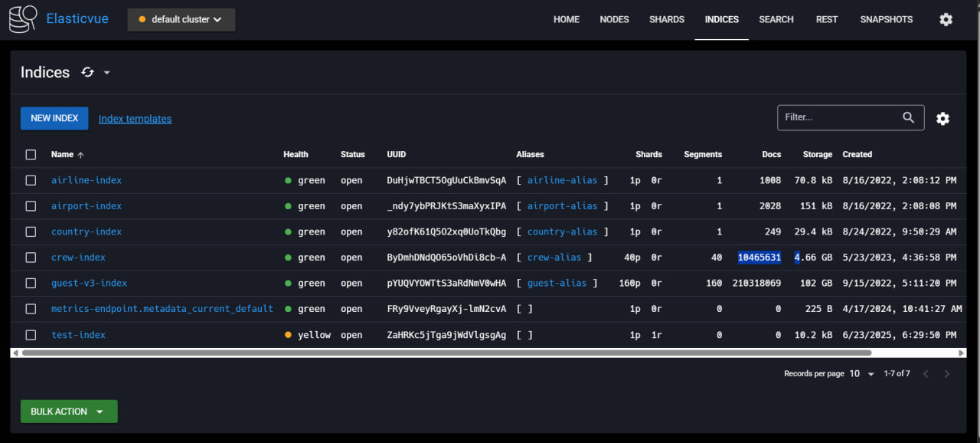Click the airline-alias link
Image resolution: width=980 pixels, height=443 pixels.
click(562, 180)
